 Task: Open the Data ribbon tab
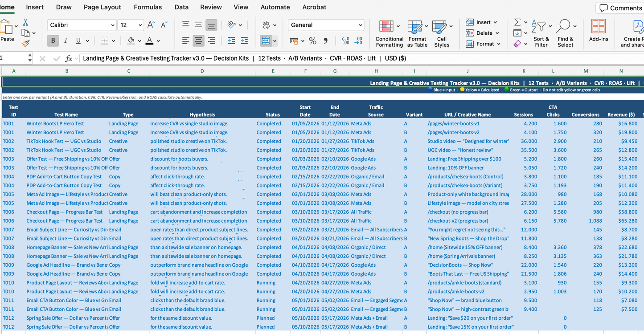click(181, 7)
